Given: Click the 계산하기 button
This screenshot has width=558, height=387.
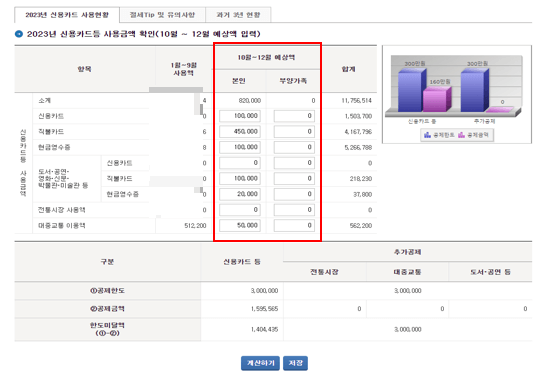Looking at the screenshot, I should pos(260,363).
